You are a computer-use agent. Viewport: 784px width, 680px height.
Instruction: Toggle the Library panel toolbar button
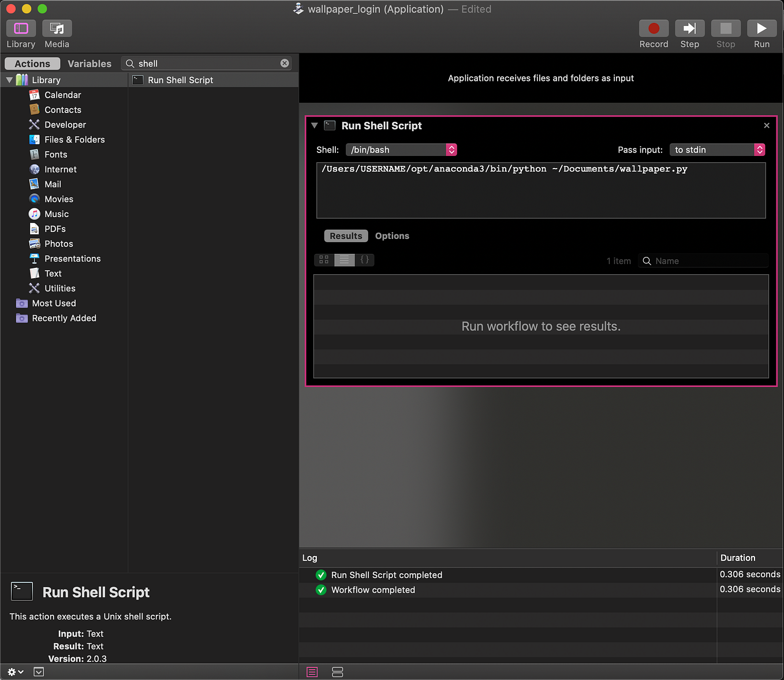click(x=21, y=28)
